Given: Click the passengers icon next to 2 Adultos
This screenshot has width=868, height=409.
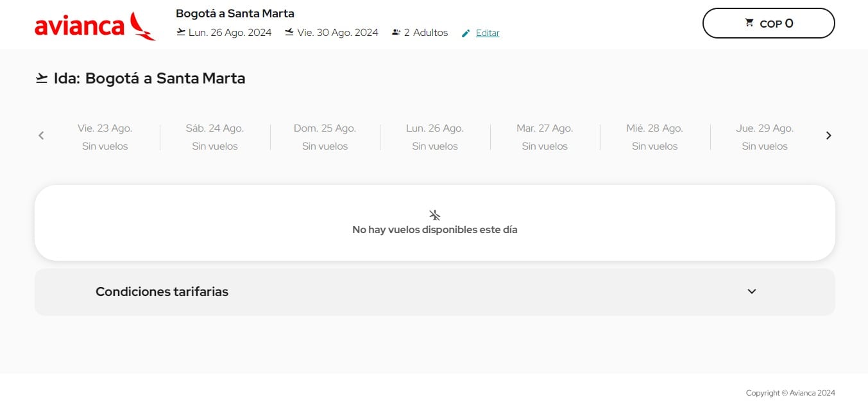Looking at the screenshot, I should tap(396, 32).
